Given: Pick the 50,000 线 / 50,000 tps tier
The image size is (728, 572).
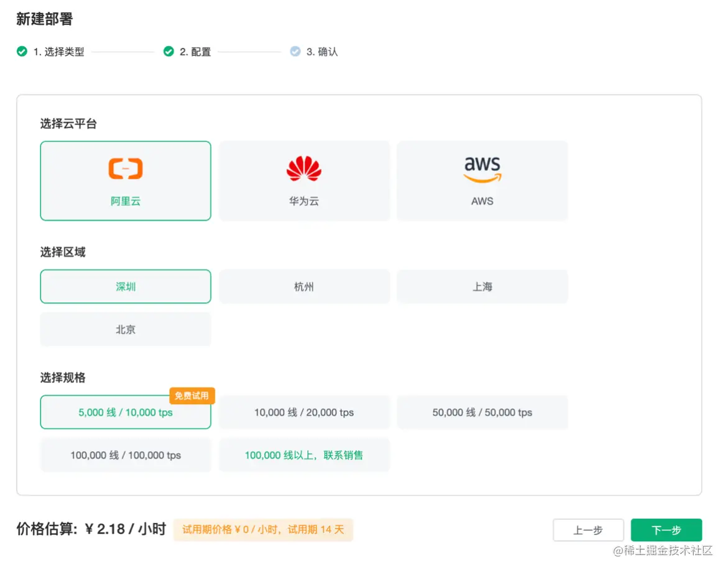Looking at the screenshot, I should click(x=482, y=412).
